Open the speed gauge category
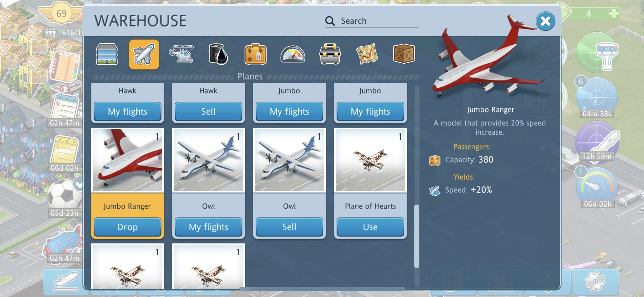This screenshot has height=297, width=644. [293, 54]
